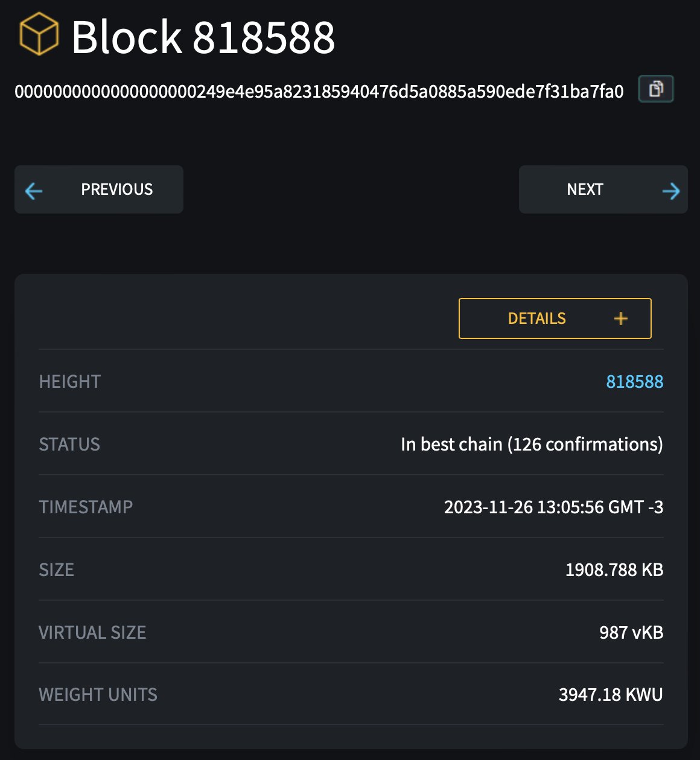Click the "Block 818588" page title
Viewport: 700px width, 760px height.
(x=203, y=37)
